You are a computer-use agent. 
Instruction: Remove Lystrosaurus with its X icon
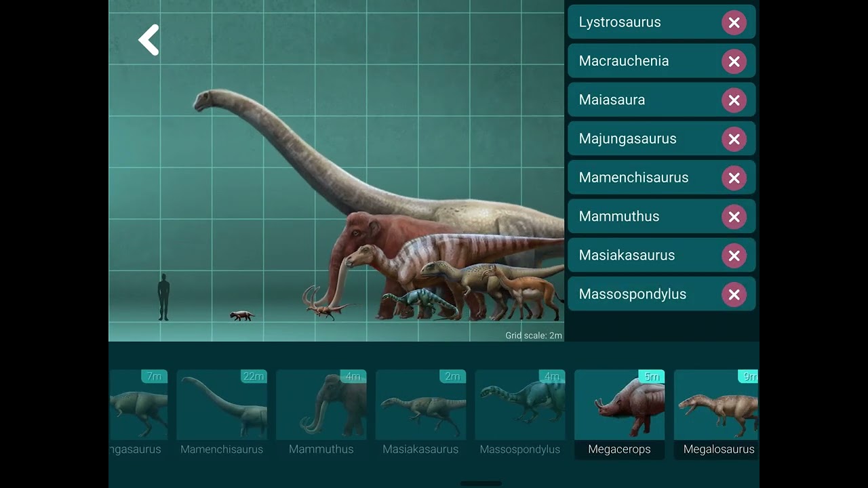(x=734, y=22)
